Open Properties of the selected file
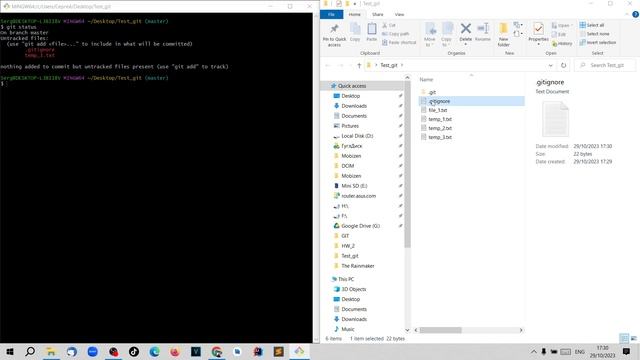Viewport: 640px width, 360px height. (538, 33)
